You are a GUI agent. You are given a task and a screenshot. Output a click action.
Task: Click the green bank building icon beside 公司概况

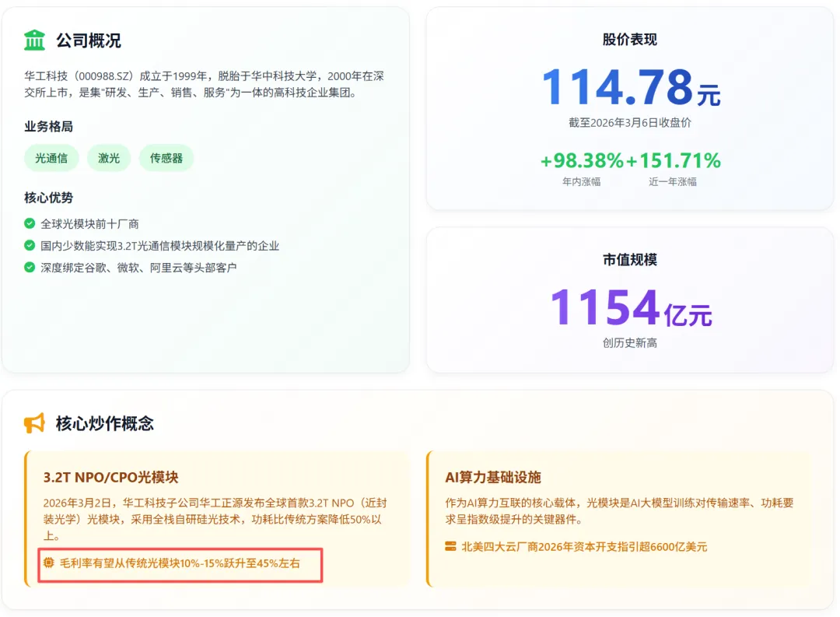pos(34,40)
